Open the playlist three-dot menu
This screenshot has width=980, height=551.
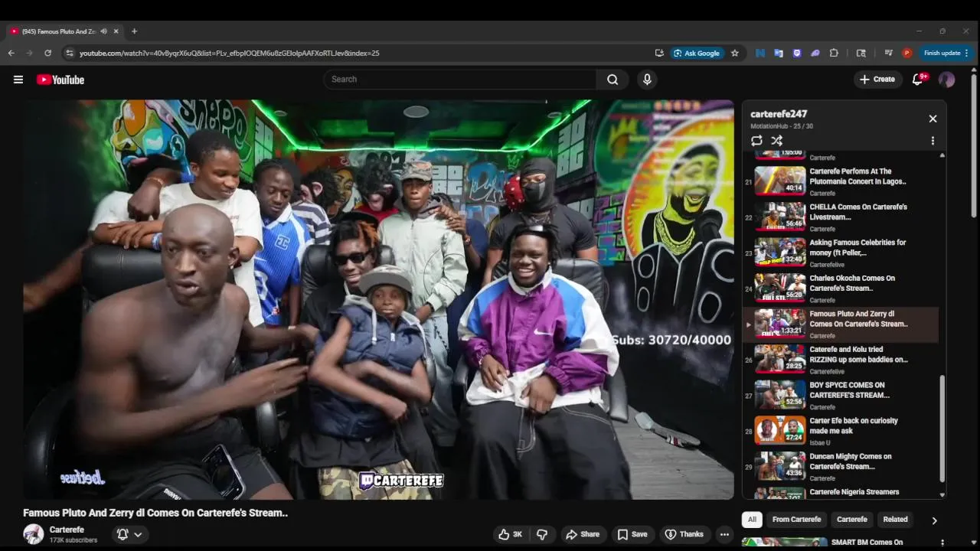tap(933, 141)
